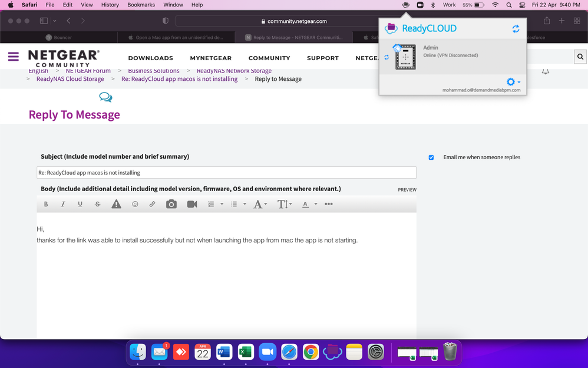Open the font family dropdown

(260, 204)
